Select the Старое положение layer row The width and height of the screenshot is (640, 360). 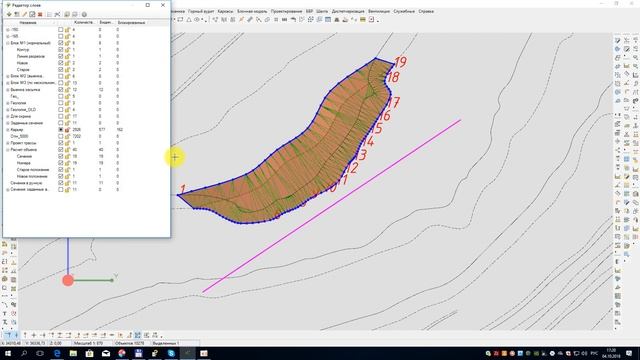33,170
